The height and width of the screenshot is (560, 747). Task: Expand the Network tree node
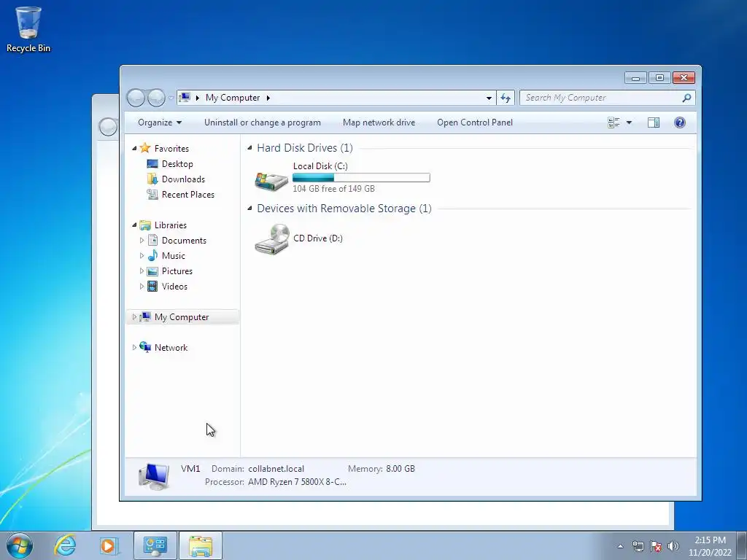(134, 347)
